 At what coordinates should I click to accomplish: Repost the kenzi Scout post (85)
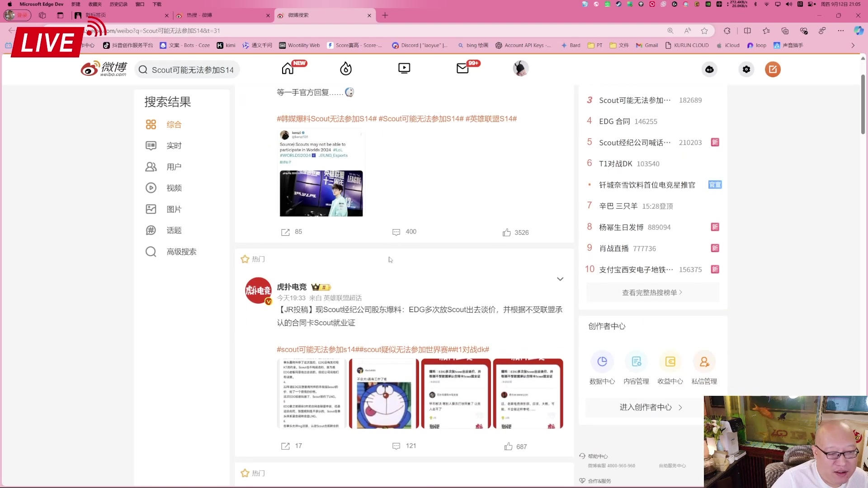pos(292,232)
